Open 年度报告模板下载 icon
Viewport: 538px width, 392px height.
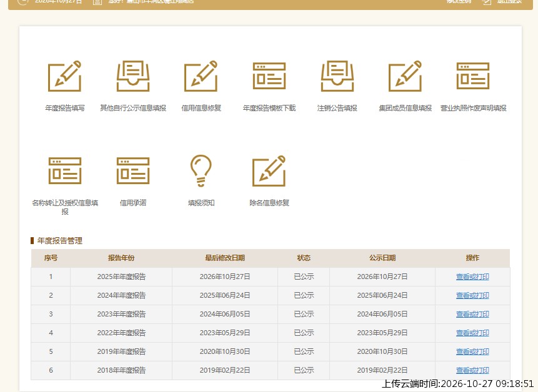tap(269, 76)
